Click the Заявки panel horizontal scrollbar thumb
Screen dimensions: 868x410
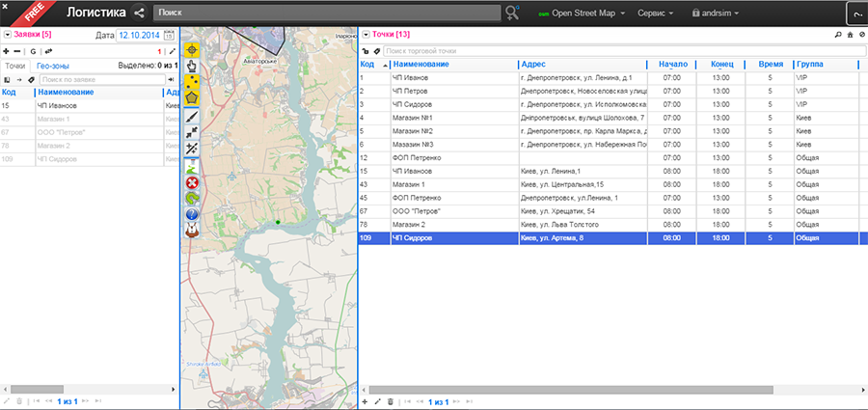point(37,389)
